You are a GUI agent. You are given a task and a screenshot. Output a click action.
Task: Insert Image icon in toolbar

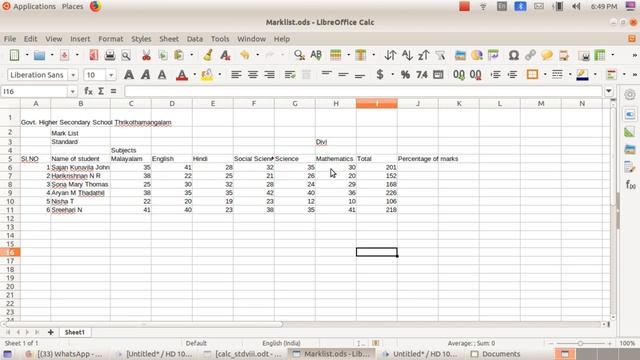[x=460, y=55]
